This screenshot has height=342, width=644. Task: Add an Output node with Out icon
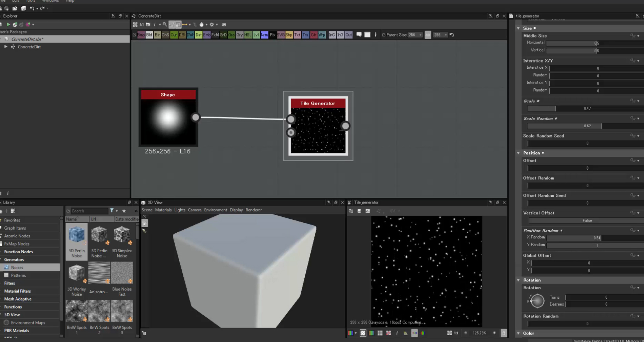348,35
